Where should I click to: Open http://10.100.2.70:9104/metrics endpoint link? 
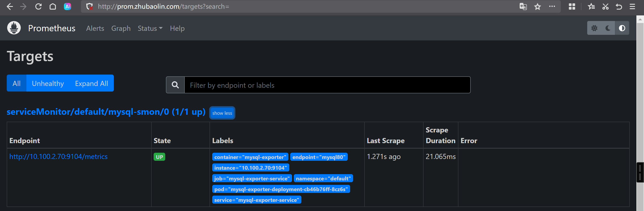(x=59, y=156)
